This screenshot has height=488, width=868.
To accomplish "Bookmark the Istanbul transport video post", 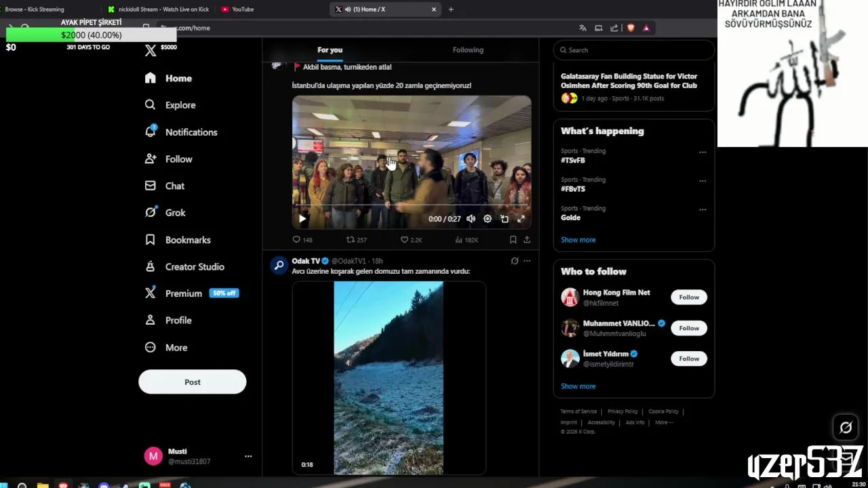I will click(x=513, y=240).
